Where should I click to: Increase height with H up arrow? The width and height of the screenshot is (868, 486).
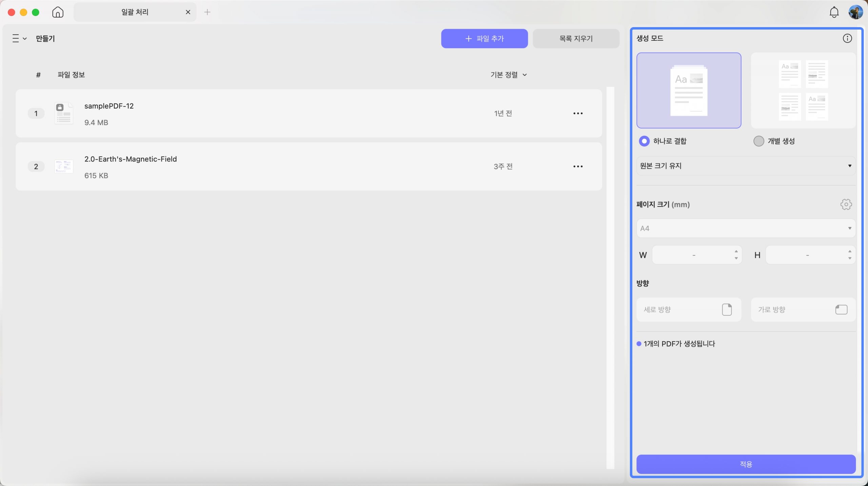click(x=850, y=251)
